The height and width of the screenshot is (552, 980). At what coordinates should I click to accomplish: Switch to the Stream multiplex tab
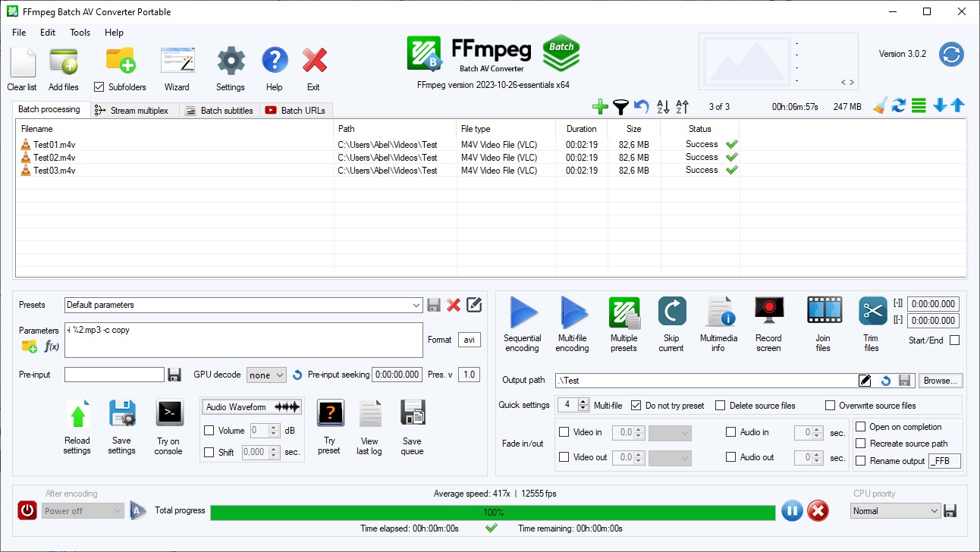pos(135,111)
